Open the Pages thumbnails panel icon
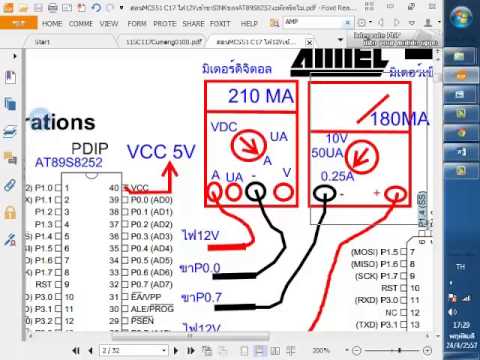 tap(10, 104)
